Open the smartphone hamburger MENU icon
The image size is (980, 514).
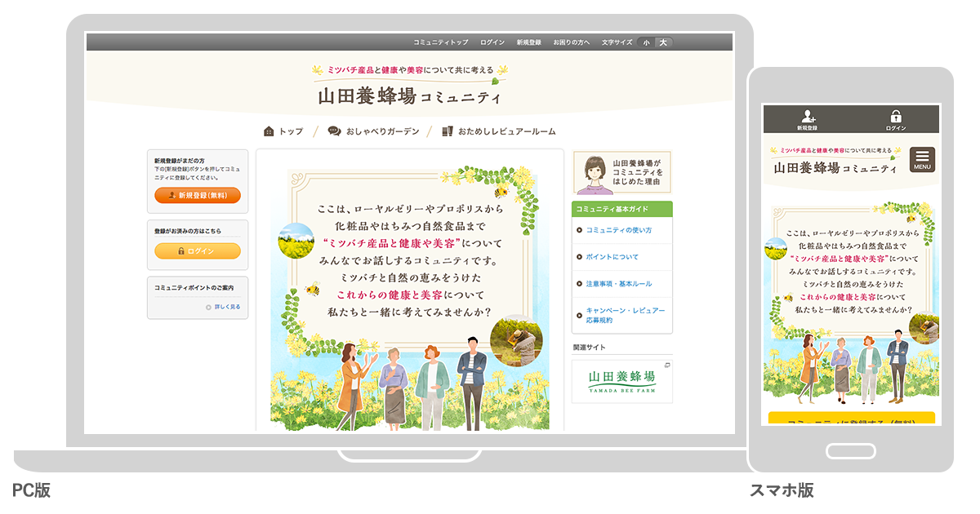[x=922, y=160]
